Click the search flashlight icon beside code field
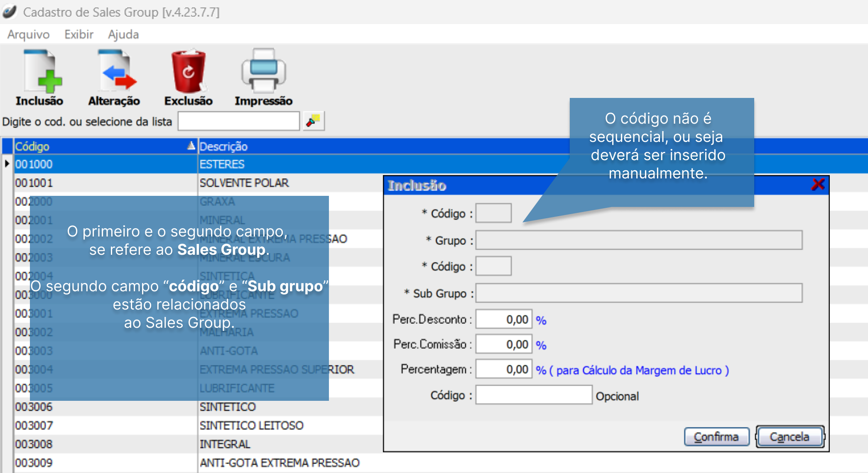The width and height of the screenshot is (868, 473). coord(313,121)
